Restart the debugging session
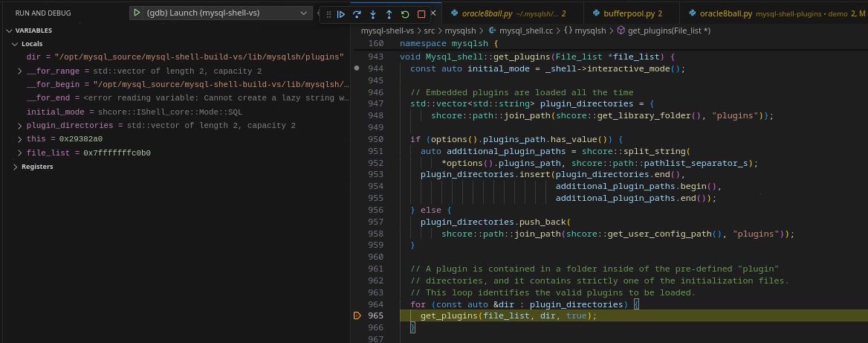This screenshot has width=868, height=343. [x=405, y=13]
